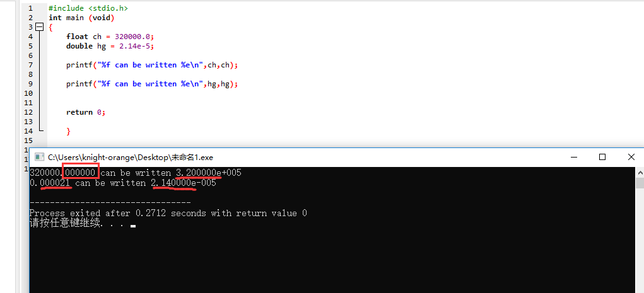This screenshot has width=644, height=293.
Task: Select line number 5 in the gutter
Action: [30, 46]
